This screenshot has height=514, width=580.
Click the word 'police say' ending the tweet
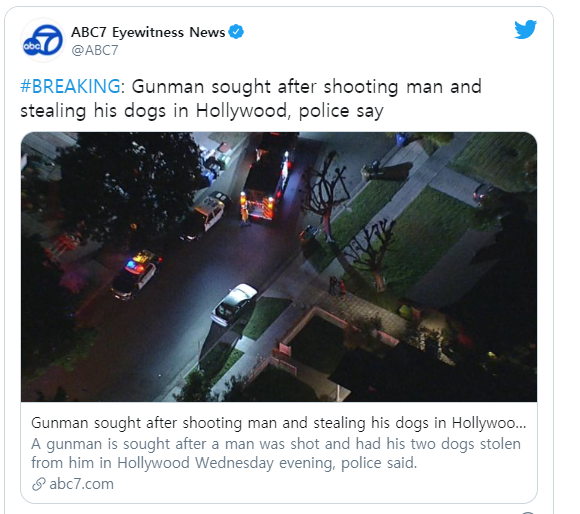click(341, 111)
